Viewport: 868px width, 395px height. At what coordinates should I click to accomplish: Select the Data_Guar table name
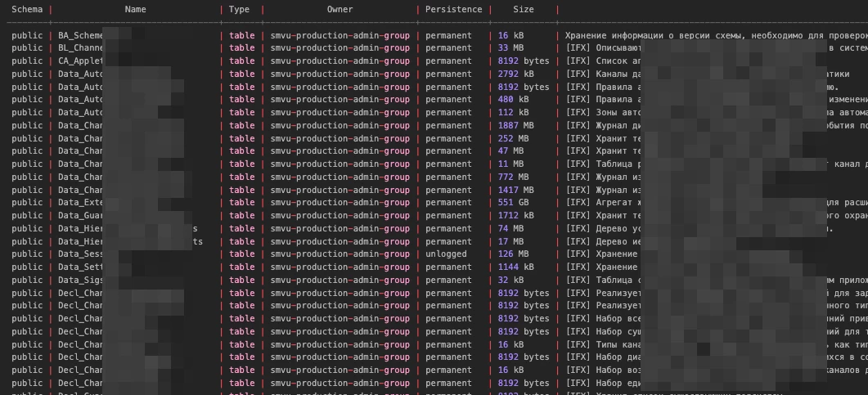[x=80, y=216]
